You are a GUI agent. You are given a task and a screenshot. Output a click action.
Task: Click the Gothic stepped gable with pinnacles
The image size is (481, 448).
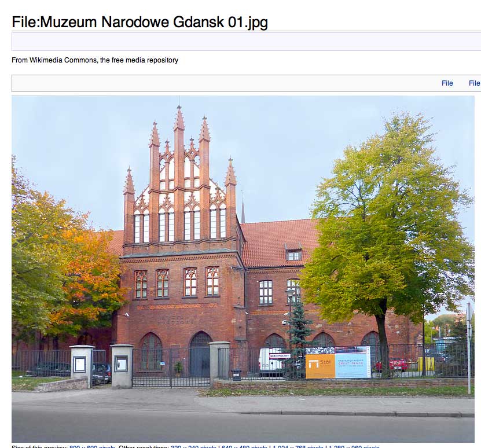[x=179, y=185]
